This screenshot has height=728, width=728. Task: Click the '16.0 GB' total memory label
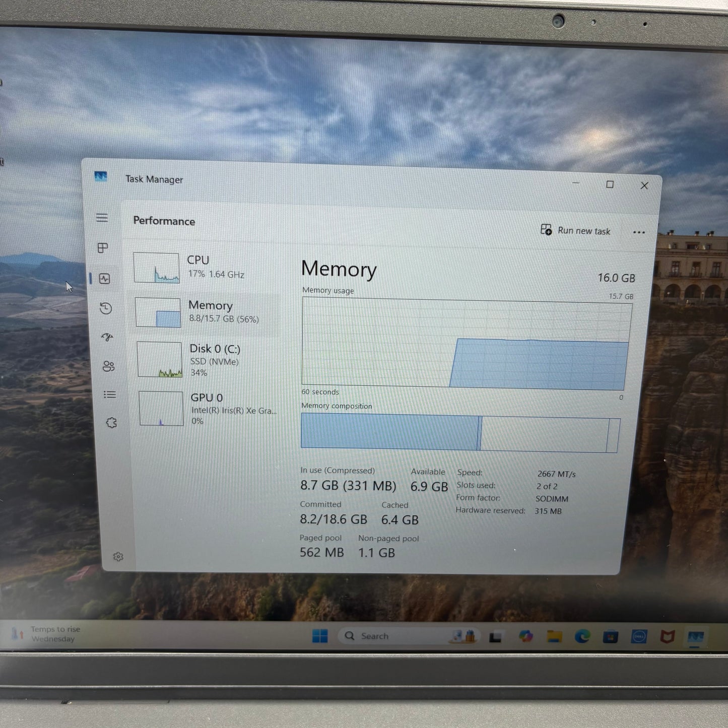(616, 278)
